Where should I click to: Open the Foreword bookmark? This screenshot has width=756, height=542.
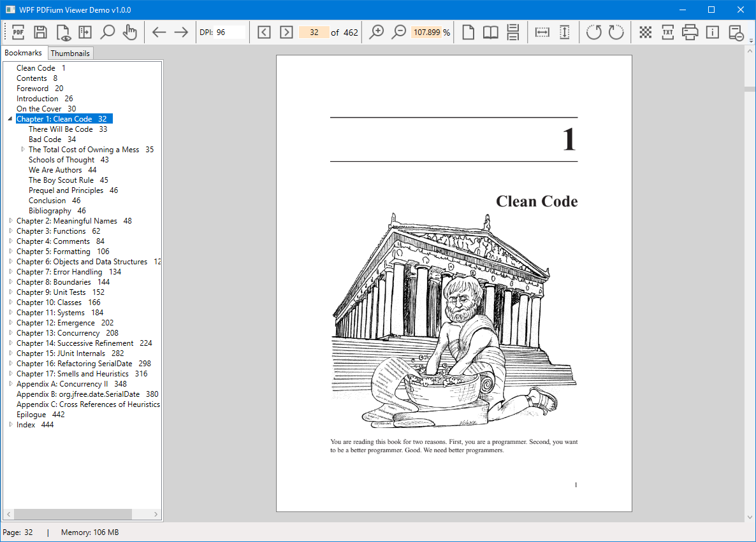tap(40, 88)
